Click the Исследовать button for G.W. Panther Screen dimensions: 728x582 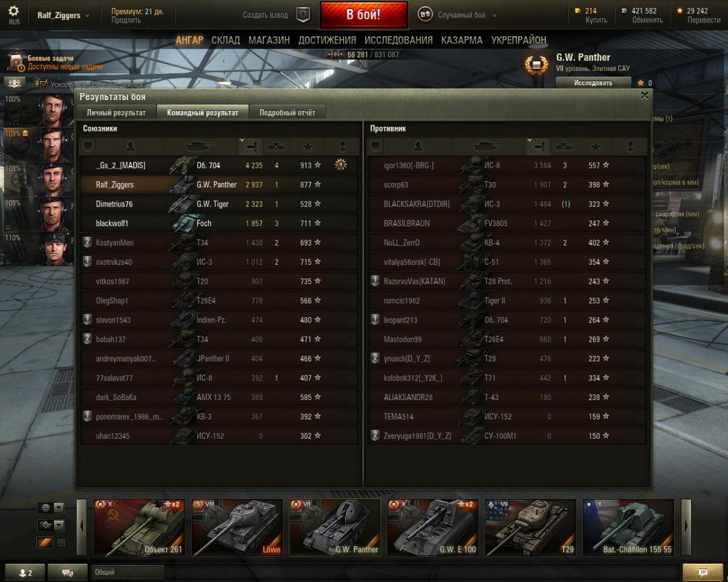tap(593, 83)
